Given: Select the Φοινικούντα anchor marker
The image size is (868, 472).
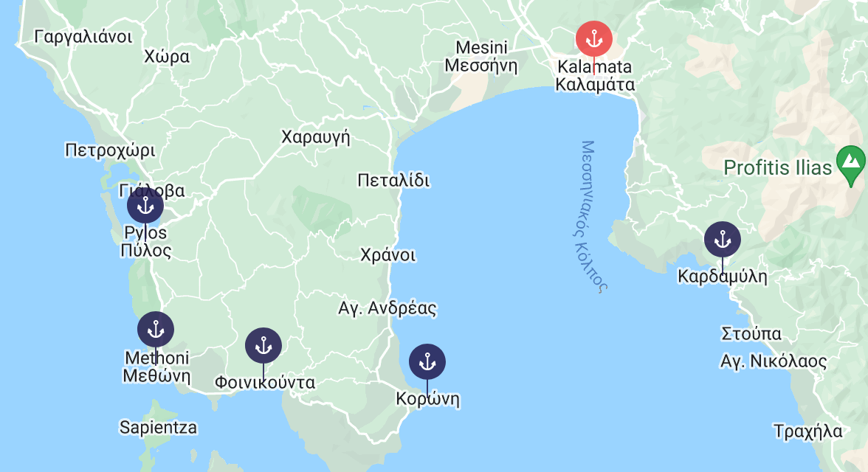Looking at the screenshot, I should pos(263,346).
